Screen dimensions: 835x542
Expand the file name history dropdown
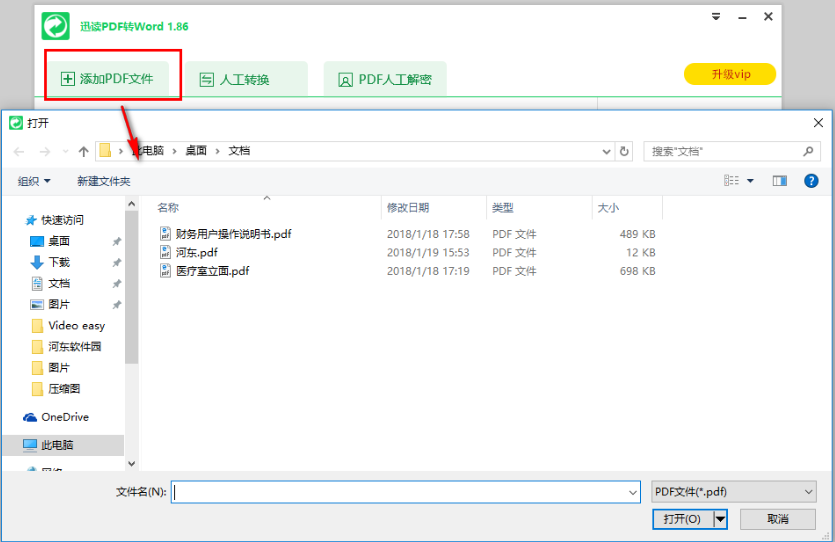[633, 492]
